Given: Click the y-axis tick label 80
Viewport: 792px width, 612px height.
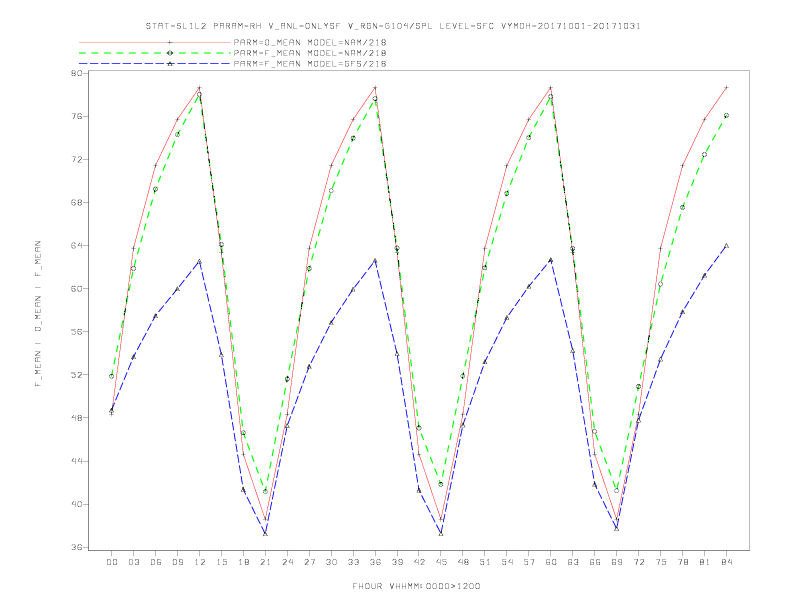Looking at the screenshot, I should coord(77,73).
